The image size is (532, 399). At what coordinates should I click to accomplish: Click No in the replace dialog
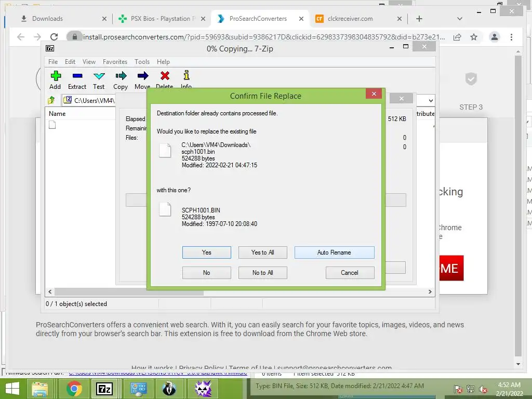pos(207,273)
